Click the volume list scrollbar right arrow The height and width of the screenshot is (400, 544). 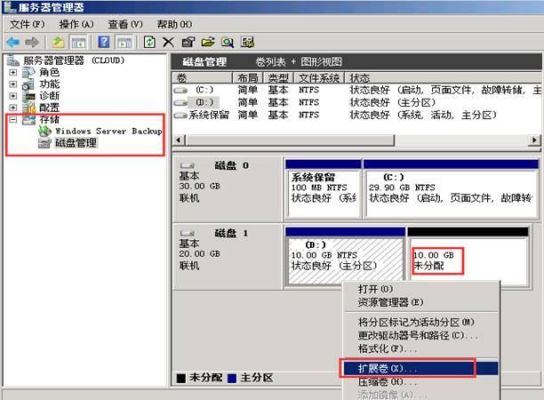point(534,140)
